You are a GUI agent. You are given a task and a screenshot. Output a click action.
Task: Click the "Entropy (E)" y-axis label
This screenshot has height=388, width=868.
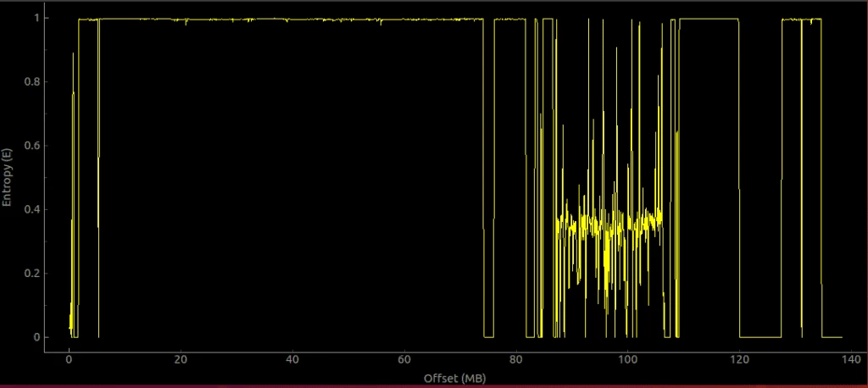tap(8, 178)
